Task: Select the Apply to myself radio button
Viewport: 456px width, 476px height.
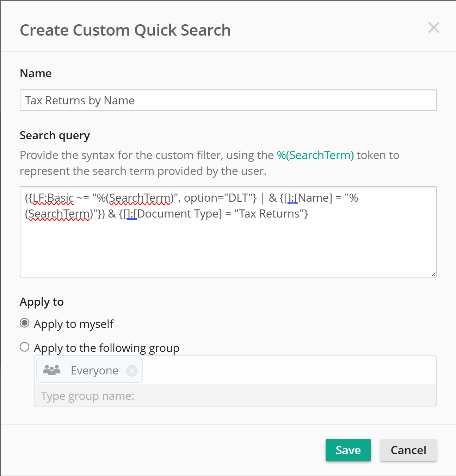Action: point(24,323)
